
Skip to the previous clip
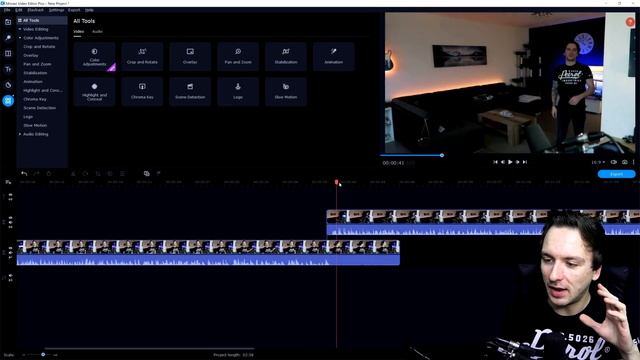[x=495, y=162]
